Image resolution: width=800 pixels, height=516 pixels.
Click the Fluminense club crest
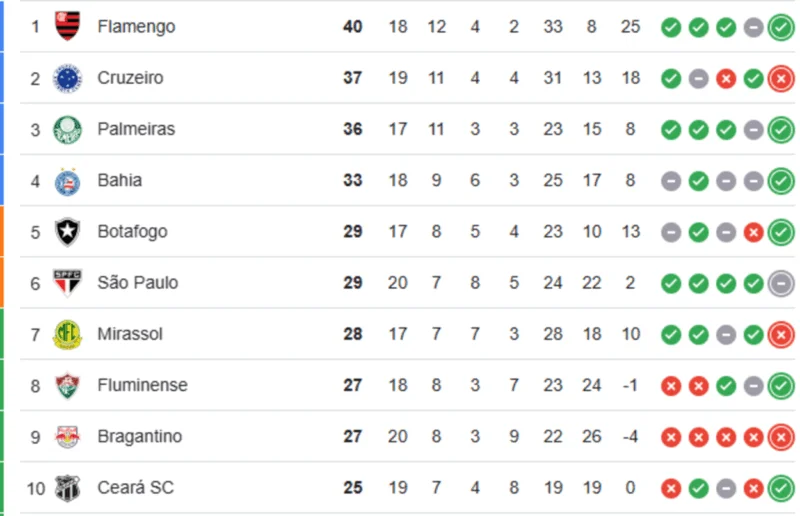point(67,386)
